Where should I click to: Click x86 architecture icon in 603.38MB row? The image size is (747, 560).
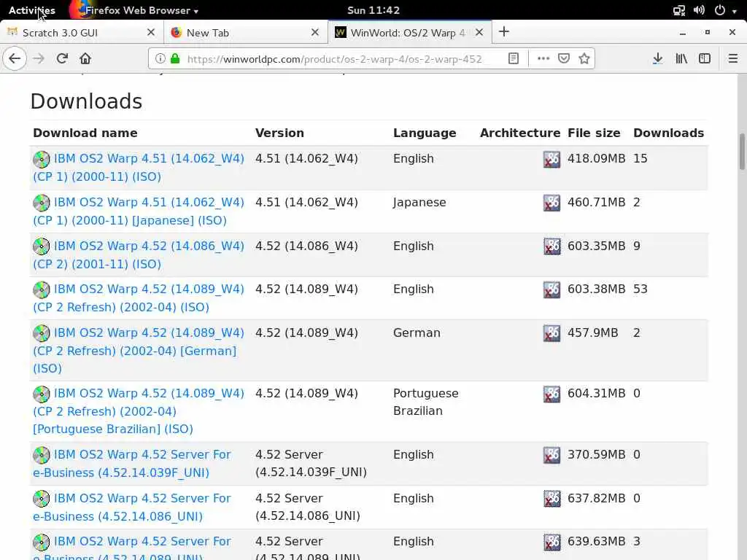click(x=551, y=290)
